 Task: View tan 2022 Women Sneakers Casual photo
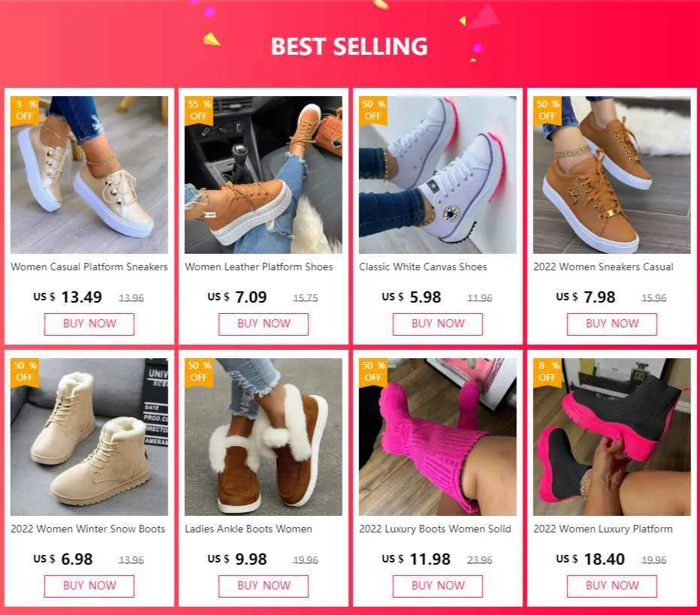coord(611,175)
